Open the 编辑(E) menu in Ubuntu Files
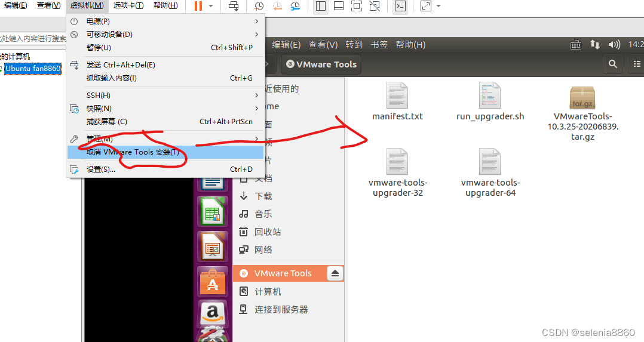This screenshot has height=342, width=644. (x=286, y=44)
